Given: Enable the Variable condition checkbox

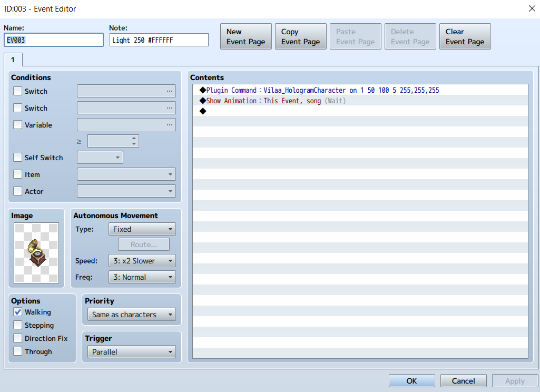Looking at the screenshot, I should click(x=17, y=124).
